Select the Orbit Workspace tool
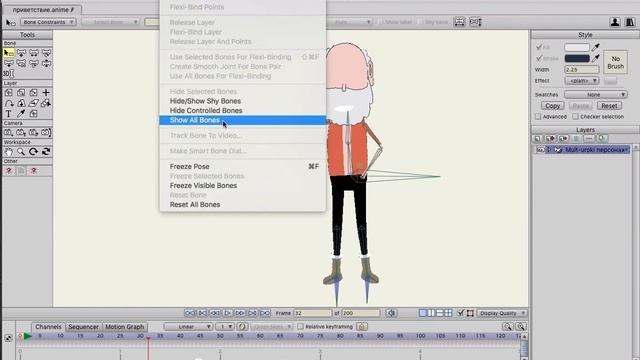 46,152
